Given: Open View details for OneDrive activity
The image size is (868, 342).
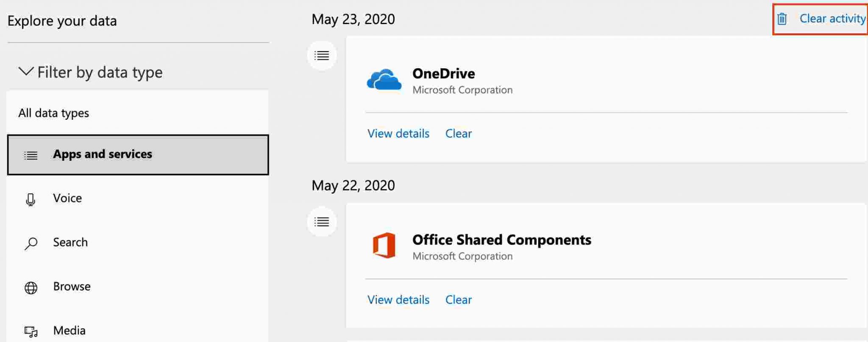Looking at the screenshot, I should tap(398, 133).
